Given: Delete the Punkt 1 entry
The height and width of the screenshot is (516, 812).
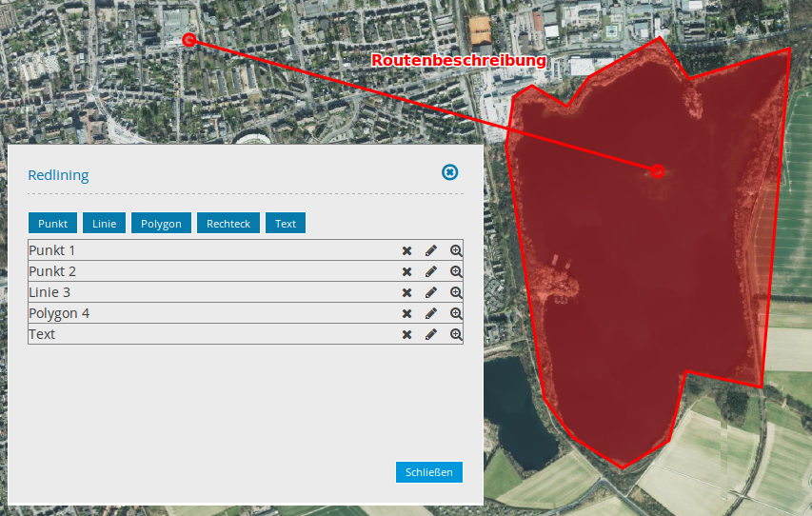Looking at the screenshot, I should click(407, 250).
